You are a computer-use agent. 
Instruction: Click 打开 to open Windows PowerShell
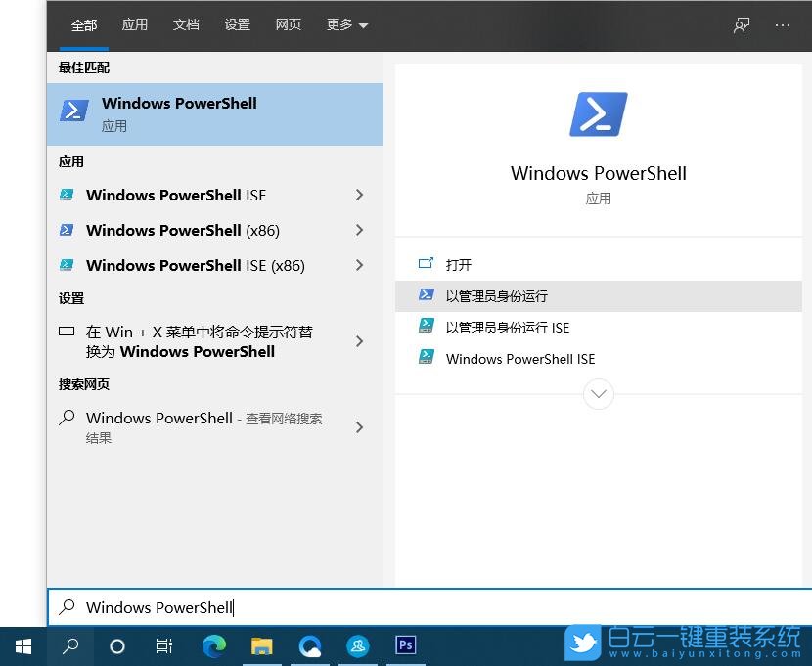[459, 264]
